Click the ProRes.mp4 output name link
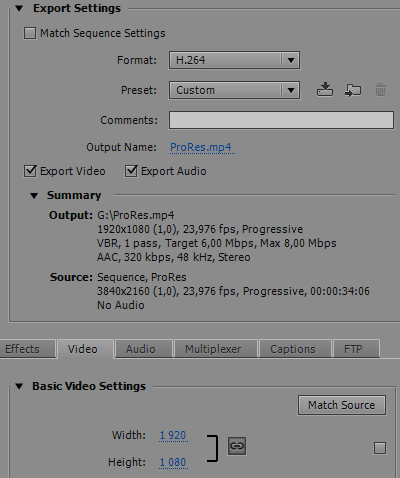This screenshot has width=400, height=478. coord(202,147)
